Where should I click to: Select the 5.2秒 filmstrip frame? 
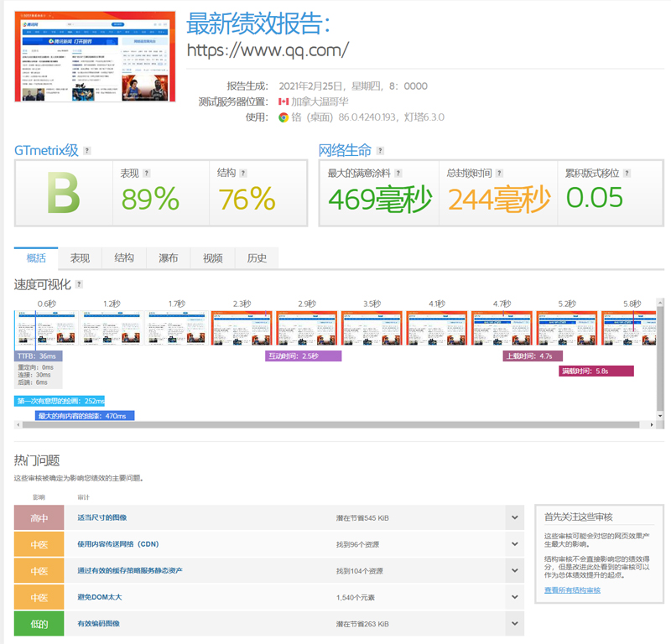pos(567,328)
